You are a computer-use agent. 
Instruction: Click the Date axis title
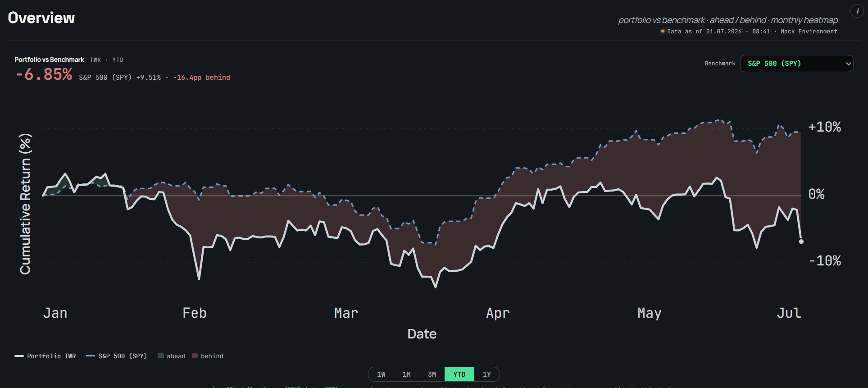click(x=422, y=334)
